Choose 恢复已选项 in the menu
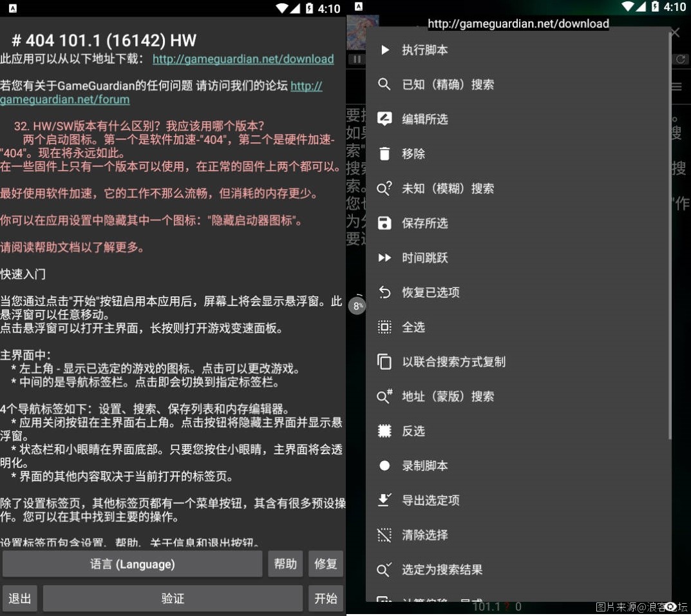691x616 pixels. tap(518, 293)
